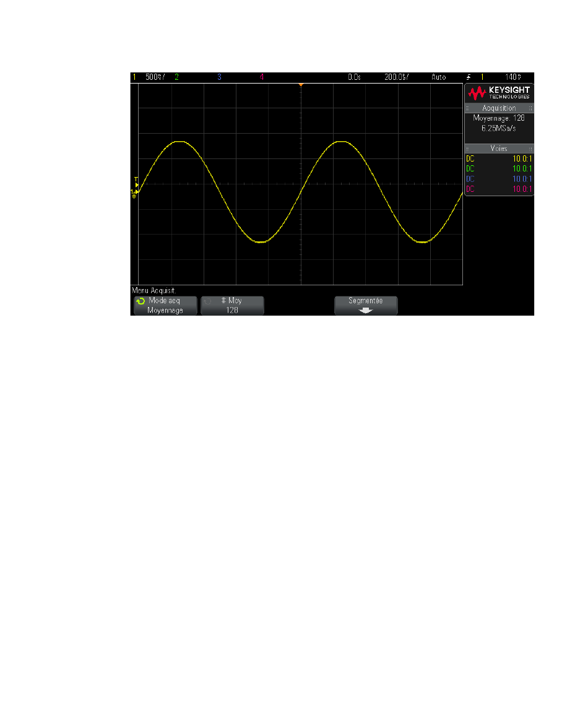Click the blue DC 10.0:1 channel row
The image size is (588, 721).
(499, 179)
